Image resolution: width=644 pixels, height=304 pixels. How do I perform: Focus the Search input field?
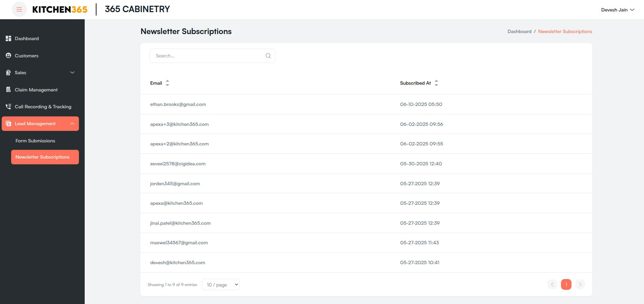tap(212, 56)
